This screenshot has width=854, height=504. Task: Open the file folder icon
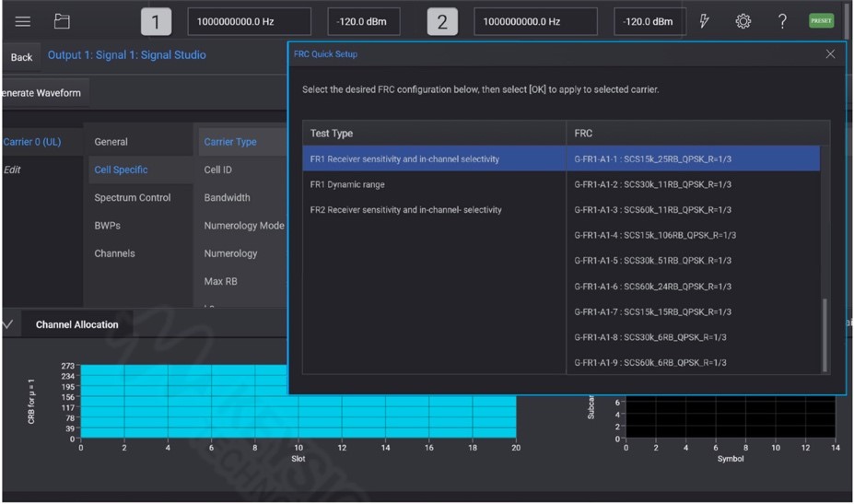[x=62, y=21]
